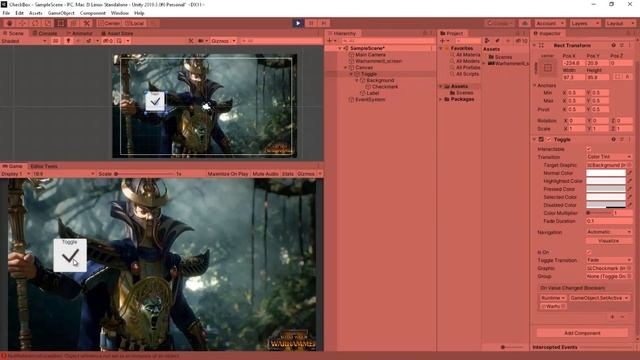The height and width of the screenshot is (360, 640).
Task: Open the GameObject menu
Action: (61, 13)
